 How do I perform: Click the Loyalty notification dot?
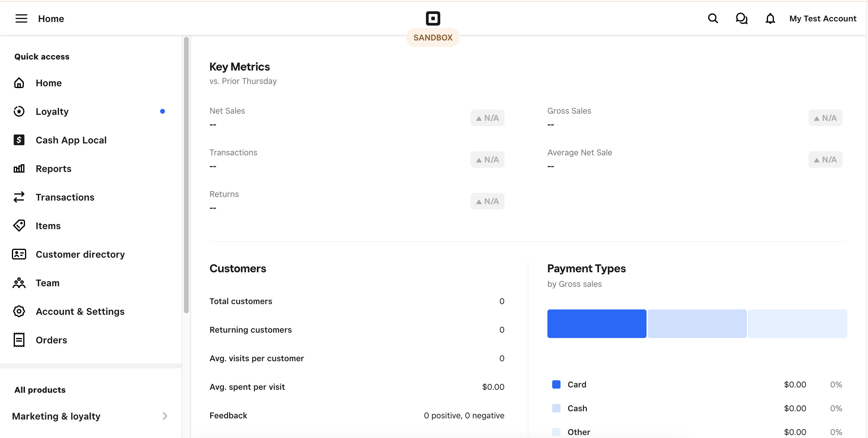(x=162, y=111)
